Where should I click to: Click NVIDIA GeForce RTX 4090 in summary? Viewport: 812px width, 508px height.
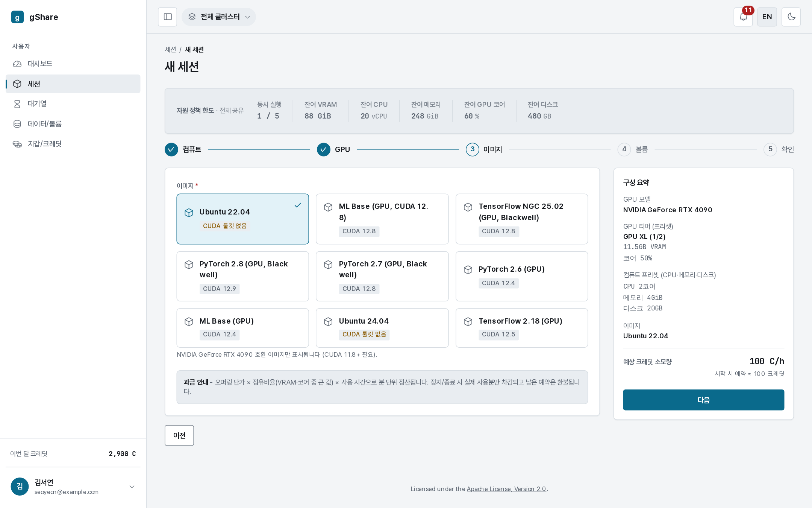[x=668, y=210]
